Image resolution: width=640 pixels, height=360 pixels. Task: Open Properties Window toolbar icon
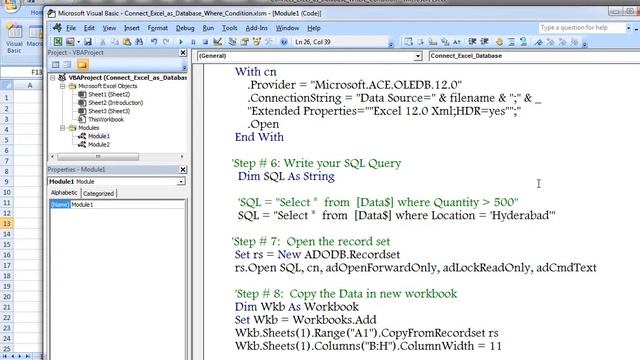(245, 42)
